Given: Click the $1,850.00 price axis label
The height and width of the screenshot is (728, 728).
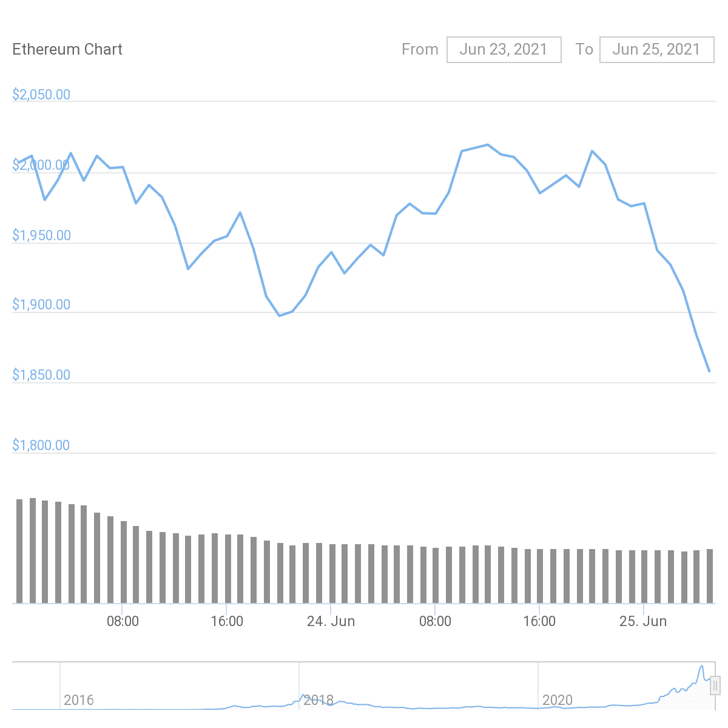Looking at the screenshot, I should click(41, 375).
